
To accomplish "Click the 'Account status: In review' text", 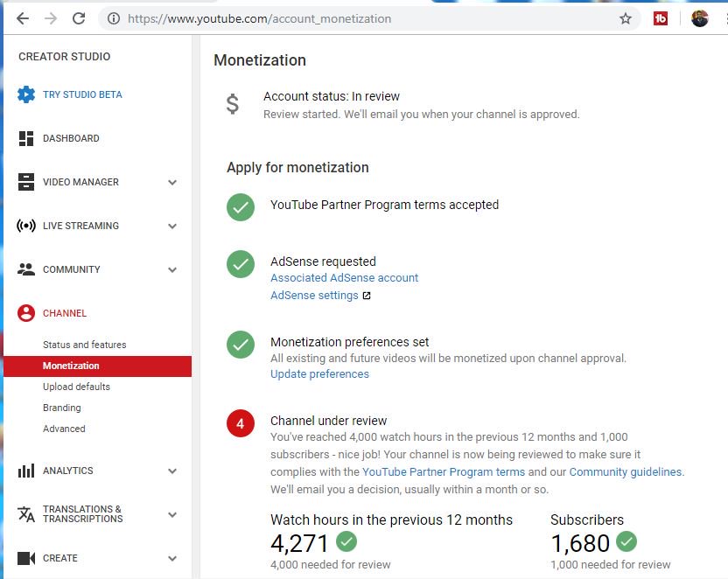I will coord(332,96).
